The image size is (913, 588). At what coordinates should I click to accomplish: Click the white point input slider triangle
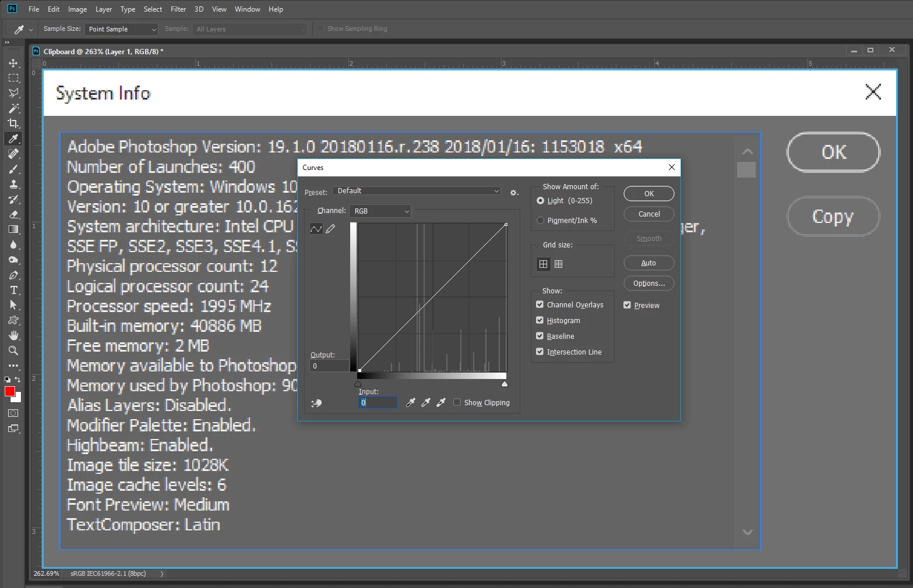point(505,384)
